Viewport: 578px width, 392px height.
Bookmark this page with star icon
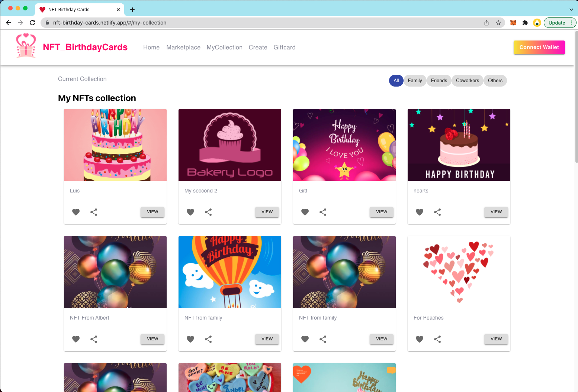[498, 23]
